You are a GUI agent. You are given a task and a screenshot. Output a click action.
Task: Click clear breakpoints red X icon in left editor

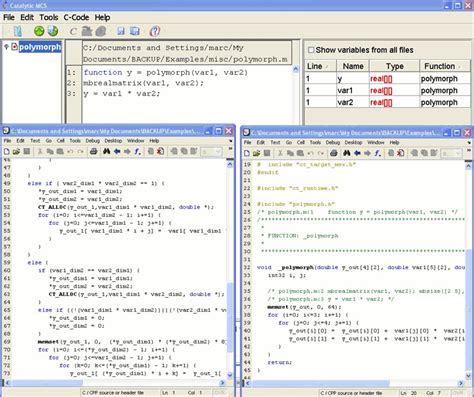[x=161, y=152]
